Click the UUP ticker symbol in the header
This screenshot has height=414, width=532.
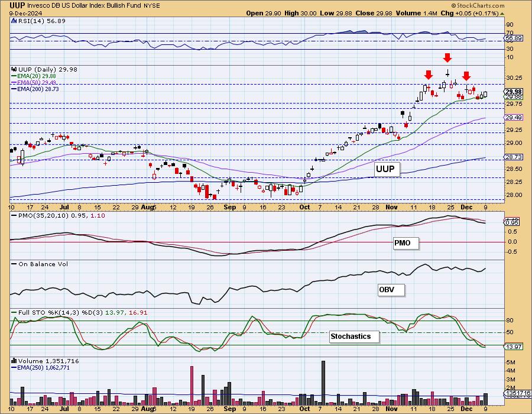17,5
